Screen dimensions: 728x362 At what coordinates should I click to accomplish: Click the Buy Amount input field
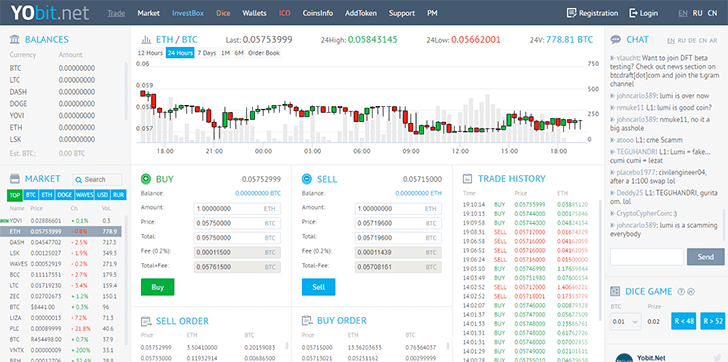237,209
